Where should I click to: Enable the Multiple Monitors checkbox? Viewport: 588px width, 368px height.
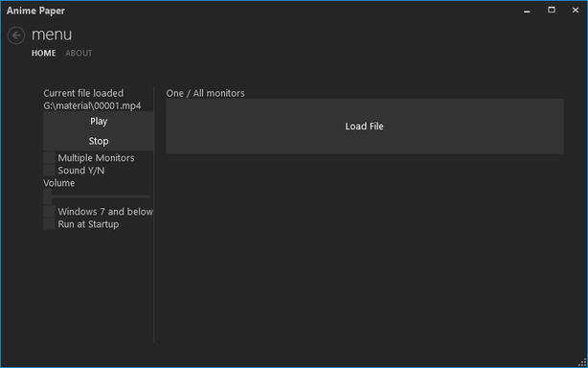pos(49,157)
